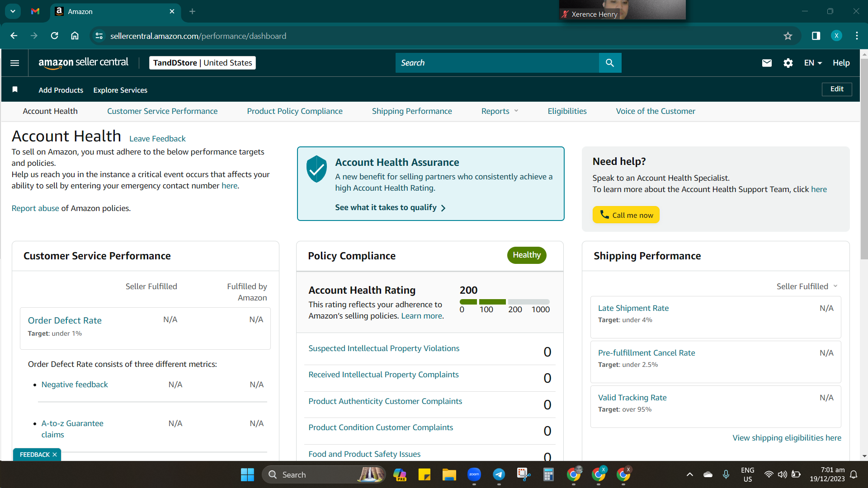Switch to the Gmail pinned tab
This screenshot has height=488, width=868.
pos(35,11)
